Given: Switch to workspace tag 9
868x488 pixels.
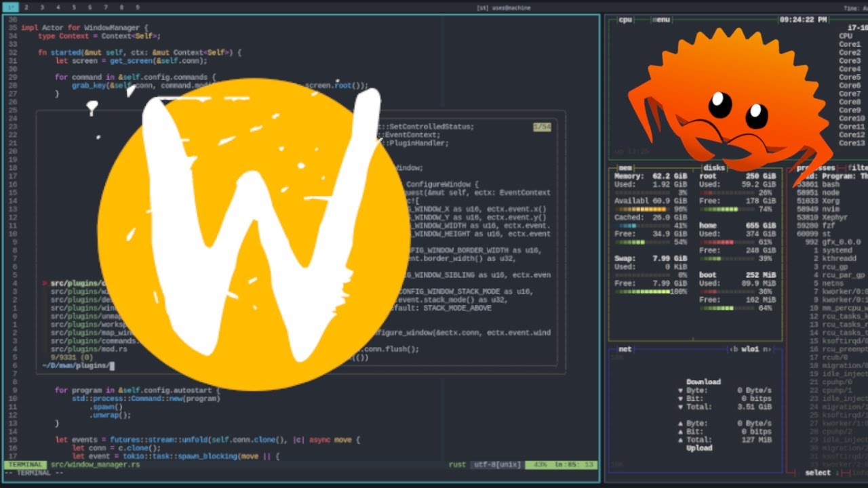Looking at the screenshot, I should (x=138, y=7).
